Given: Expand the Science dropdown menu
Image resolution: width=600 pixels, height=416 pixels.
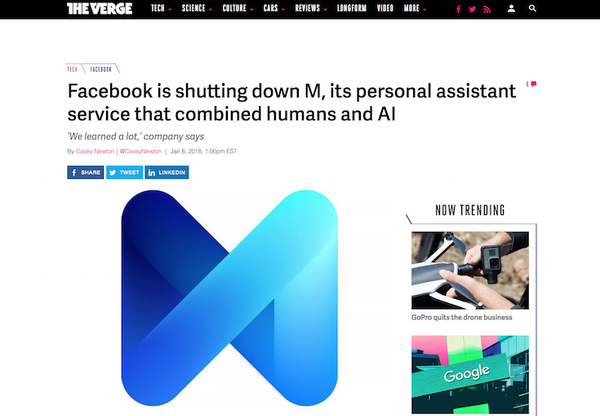Looking at the screenshot, I should (197, 8).
